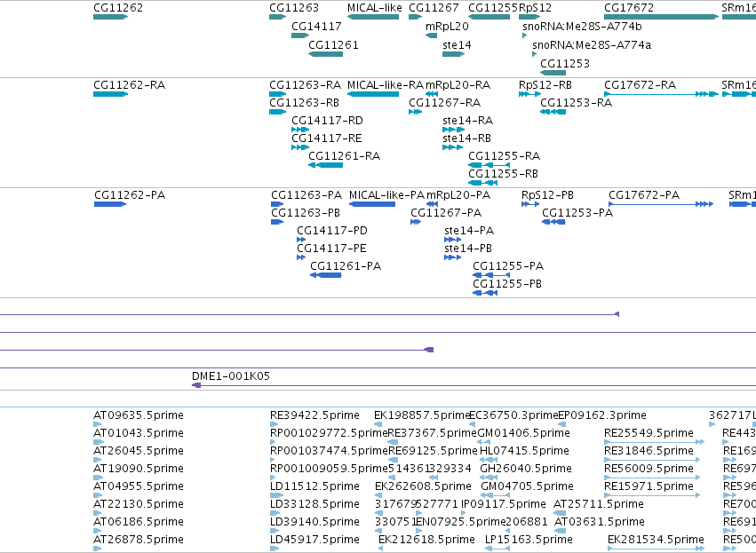Click the CG14117 gene label
The height and width of the screenshot is (553, 756).
click(316, 27)
